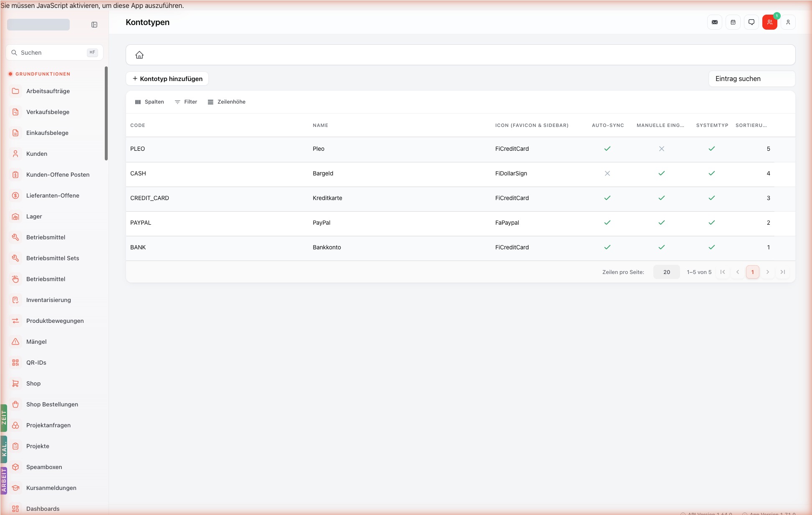Focus the Suchen sidebar search field
This screenshot has width=812, height=515.
pos(54,53)
